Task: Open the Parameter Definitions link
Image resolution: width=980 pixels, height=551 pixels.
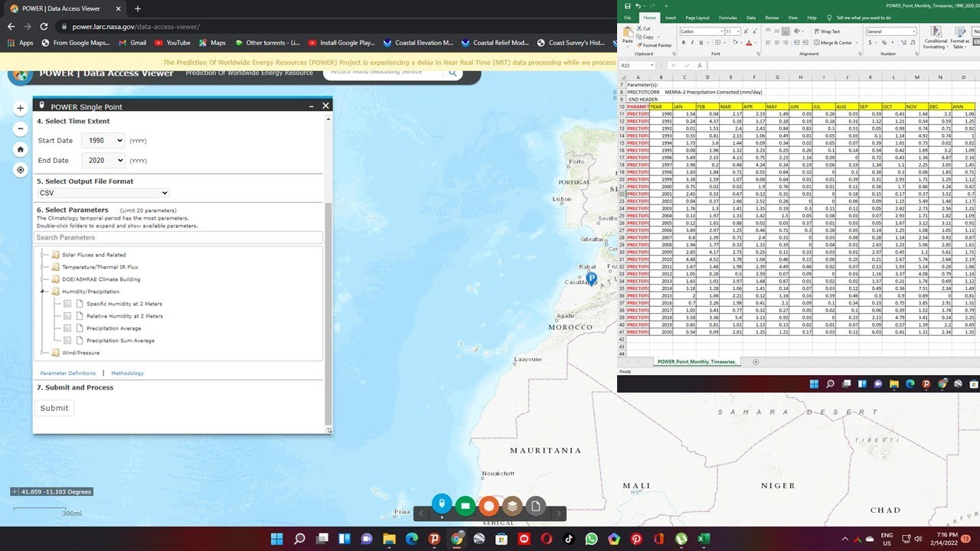Action: click(x=68, y=373)
